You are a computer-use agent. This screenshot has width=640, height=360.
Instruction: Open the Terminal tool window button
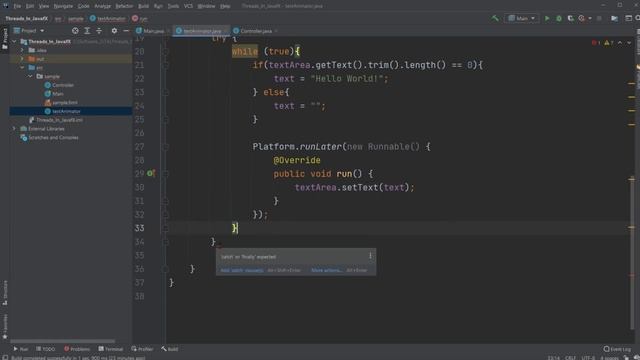[111, 349]
